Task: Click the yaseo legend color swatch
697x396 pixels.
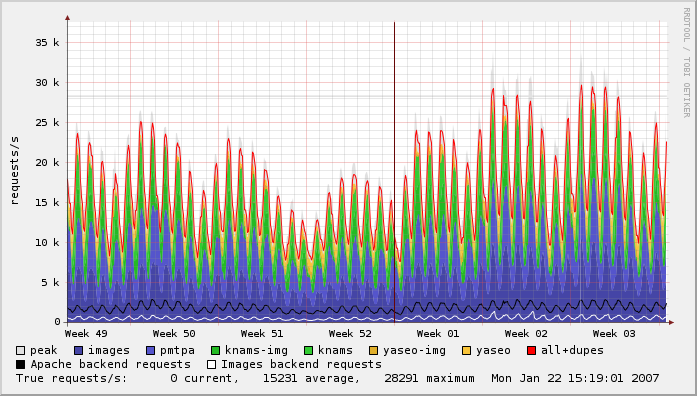Action: tap(466, 351)
